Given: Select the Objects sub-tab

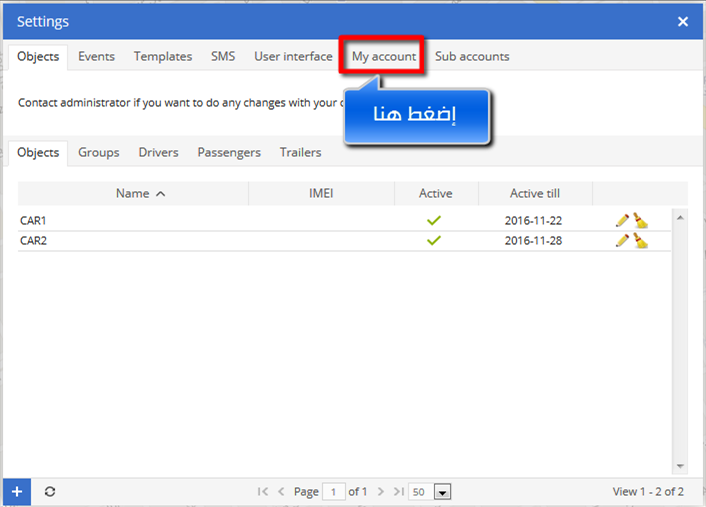Looking at the screenshot, I should 38,153.
